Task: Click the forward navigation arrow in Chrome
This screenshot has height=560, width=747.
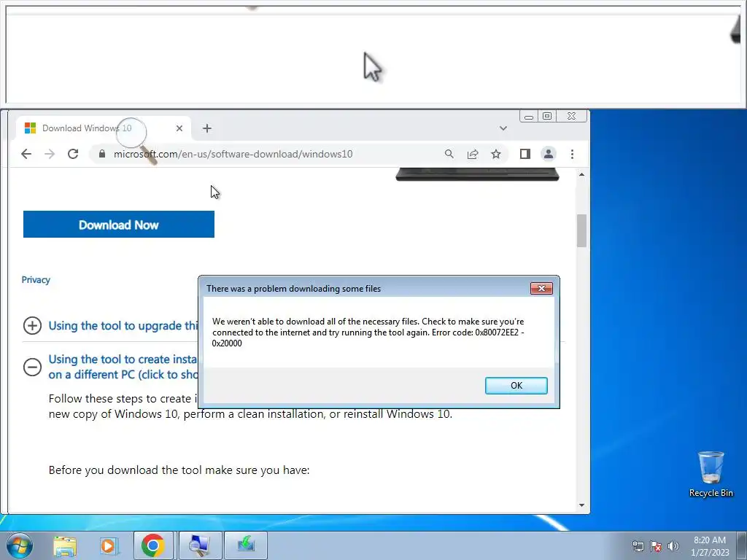Action: pos(50,154)
